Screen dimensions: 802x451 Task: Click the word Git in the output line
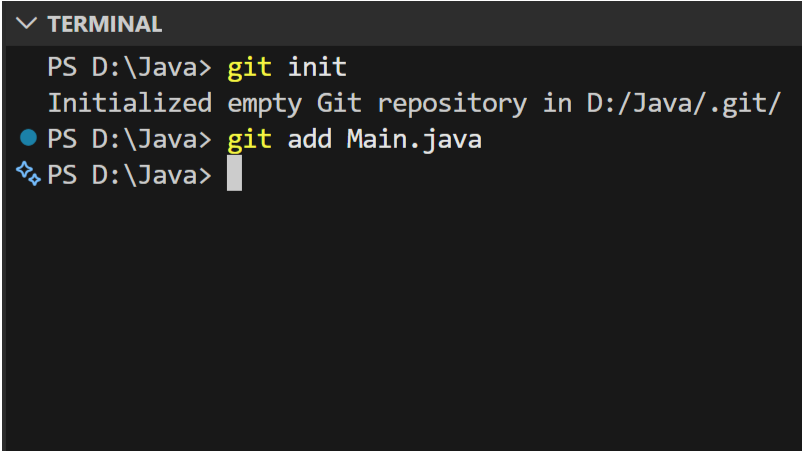339,103
